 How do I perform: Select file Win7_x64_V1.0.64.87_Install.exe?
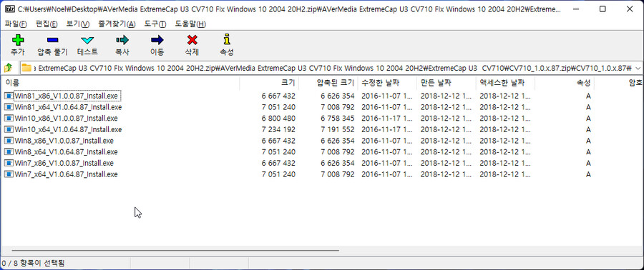pos(66,174)
